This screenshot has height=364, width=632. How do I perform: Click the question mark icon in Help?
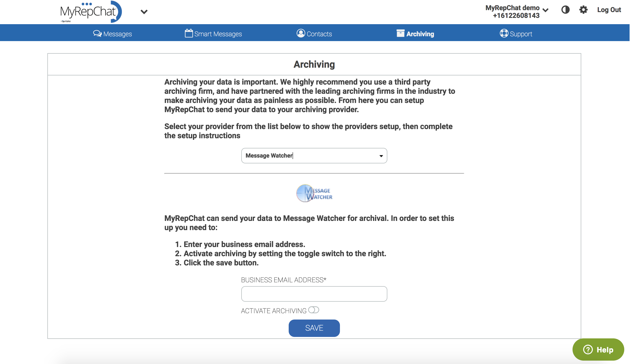click(588, 349)
